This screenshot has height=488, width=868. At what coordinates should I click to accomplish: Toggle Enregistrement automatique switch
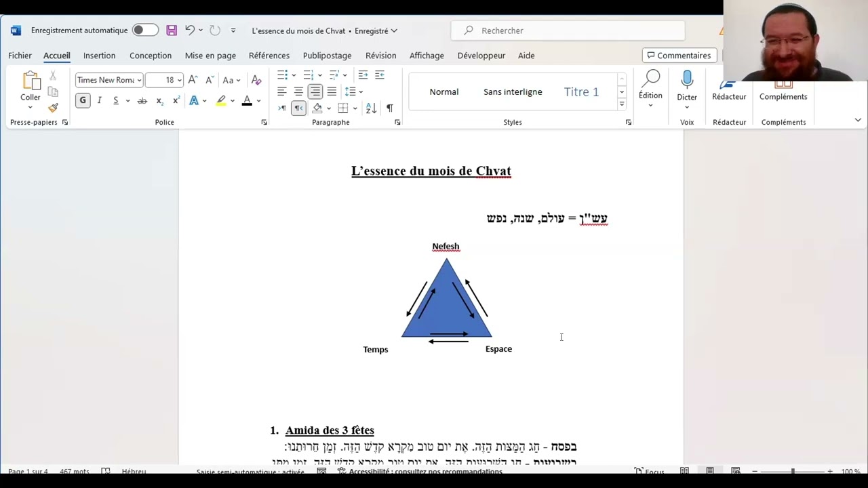pyautogui.click(x=144, y=30)
